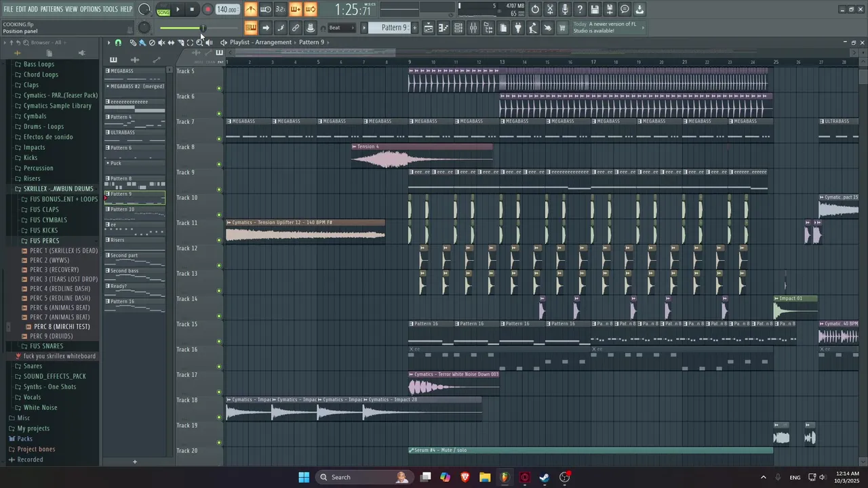This screenshot has width=868, height=488.
Task: Open the HELP menu
Action: (127, 9)
